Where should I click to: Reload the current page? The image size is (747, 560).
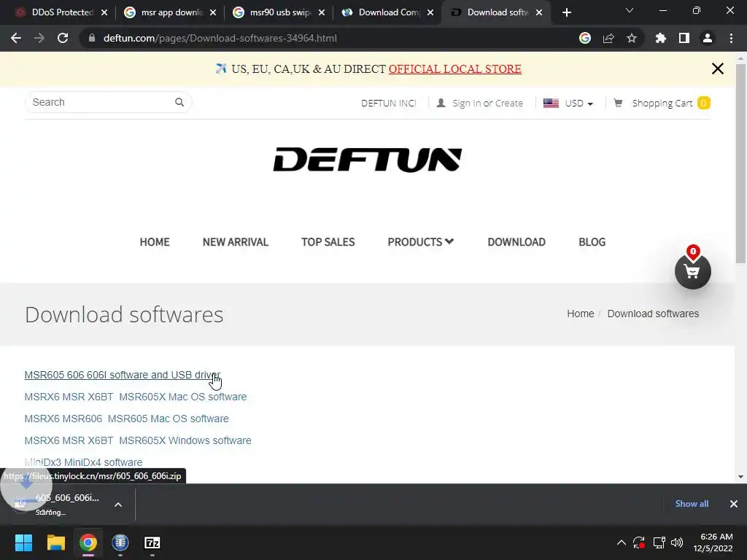tap(63, 38)
